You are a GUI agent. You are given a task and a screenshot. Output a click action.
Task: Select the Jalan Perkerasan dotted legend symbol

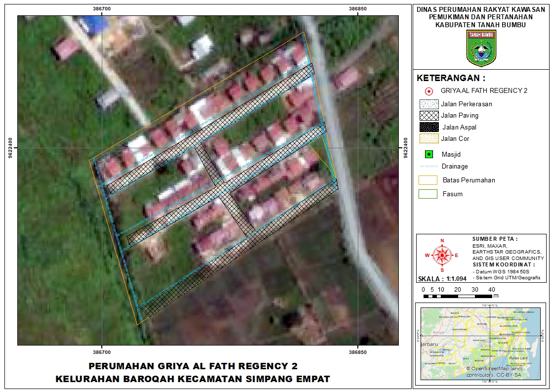pyautogui.click(x=428, y=104)
